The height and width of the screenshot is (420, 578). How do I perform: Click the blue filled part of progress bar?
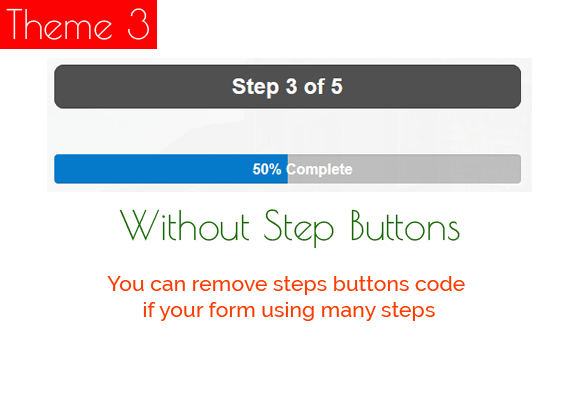pyautogui.click(x=171, y=169)
